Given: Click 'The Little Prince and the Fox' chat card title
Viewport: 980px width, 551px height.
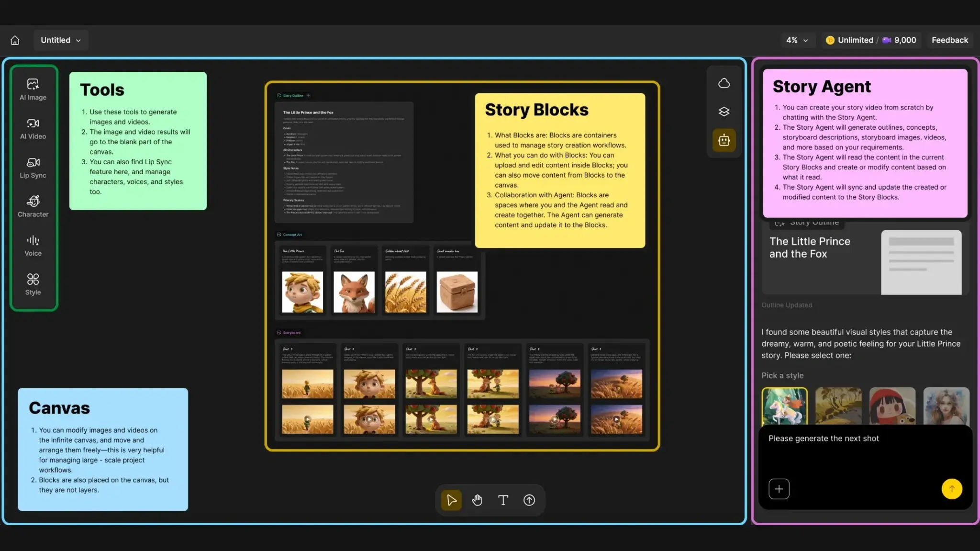Looking at the screenshot, I should (810, 247).
